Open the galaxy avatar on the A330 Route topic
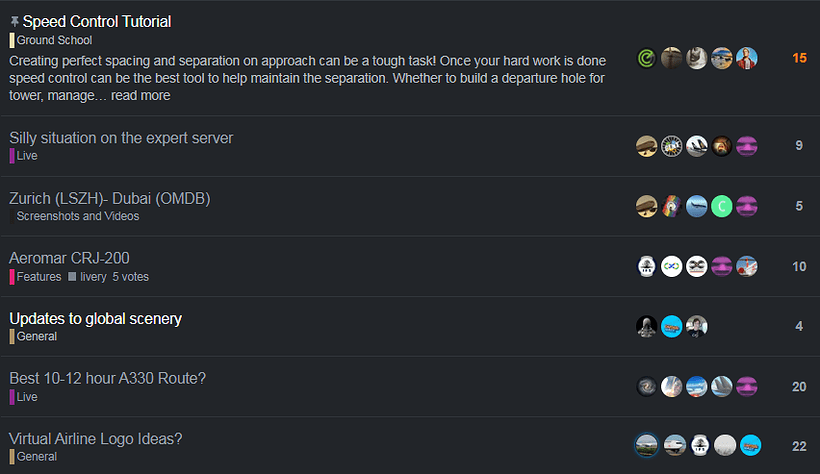 coord(647,386)
